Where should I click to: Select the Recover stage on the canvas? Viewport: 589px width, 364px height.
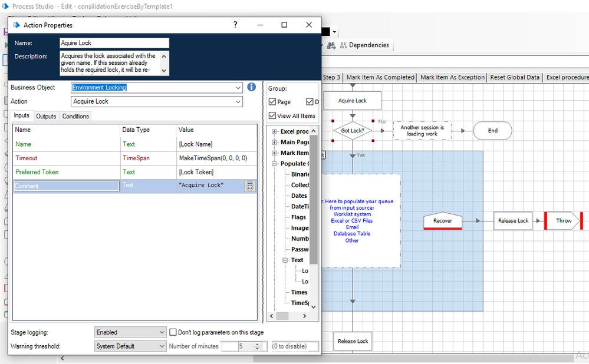tap(443, 221)
